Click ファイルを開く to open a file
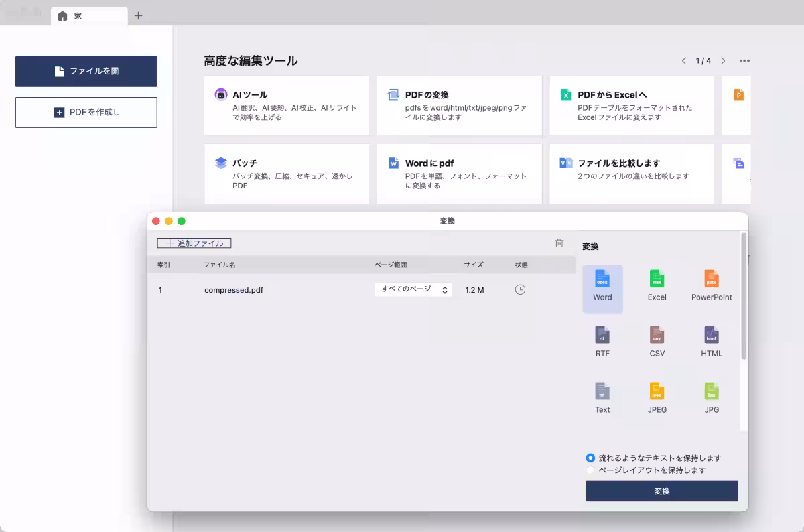This screenshot has height=532, width=804. pyautogui.click(x=86, y=72)
